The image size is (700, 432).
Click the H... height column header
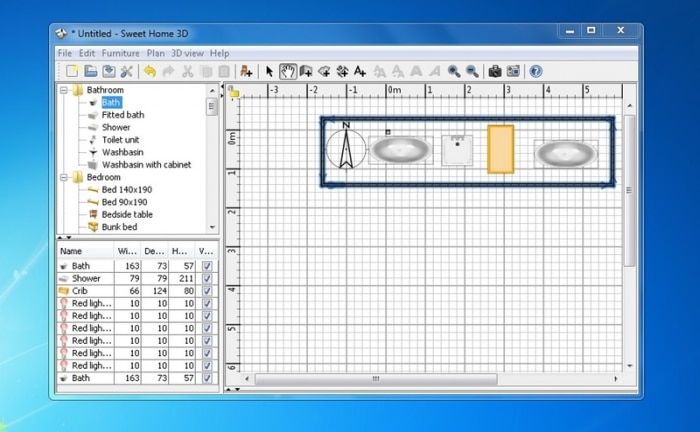pos(181,251)
